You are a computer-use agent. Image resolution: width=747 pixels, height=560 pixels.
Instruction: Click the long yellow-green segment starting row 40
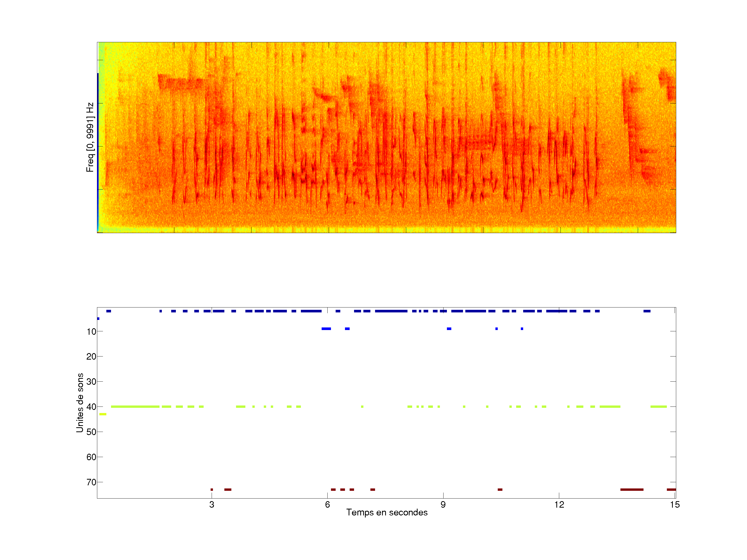135,407
